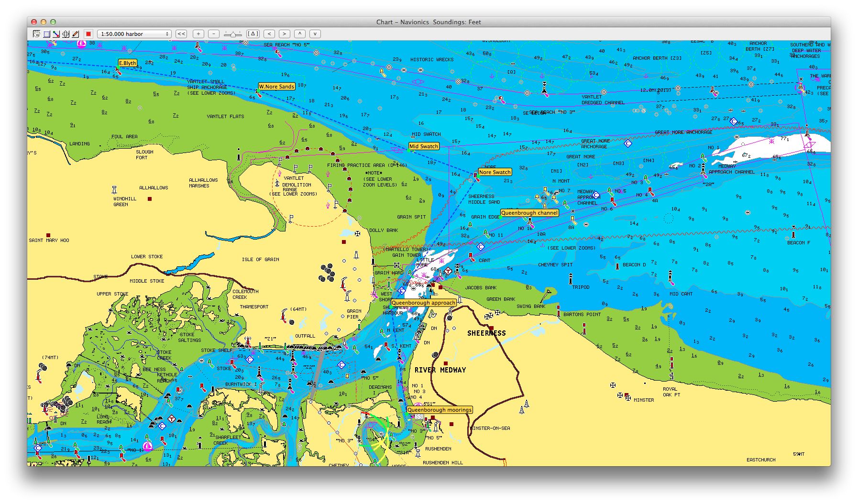858x504 pixels.
Task: Select the hand pan tool
Action: (x=36, y=34)
